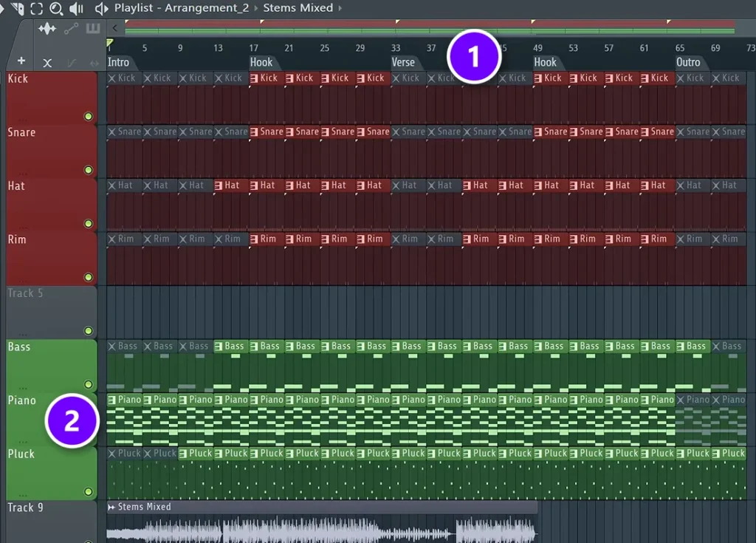Click the X icon on the last Snare clip
The width and height of the screenshot is (756, 543).
(716, 132)
